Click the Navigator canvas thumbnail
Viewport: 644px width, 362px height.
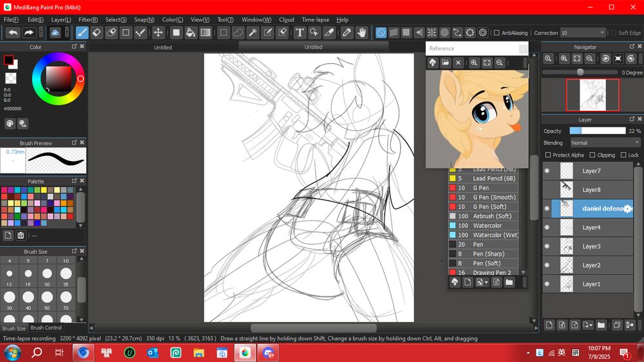coord(592,95)
